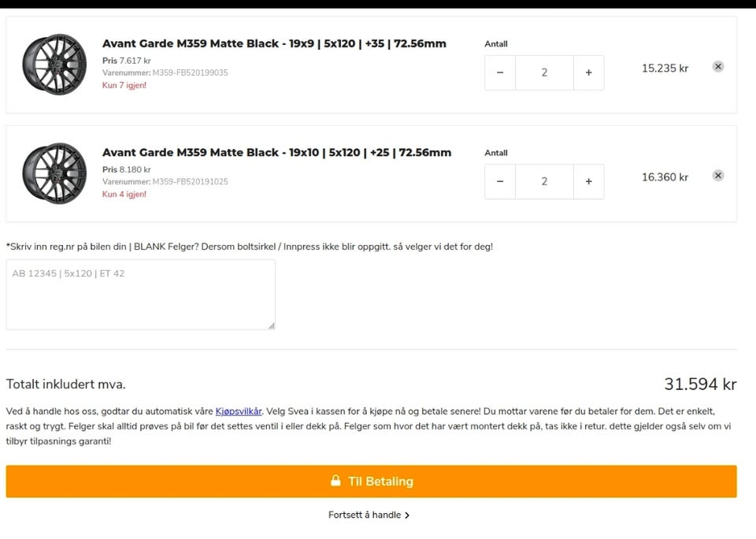
Task: Click item number M359-FB520199035
Action: [190, 72]
